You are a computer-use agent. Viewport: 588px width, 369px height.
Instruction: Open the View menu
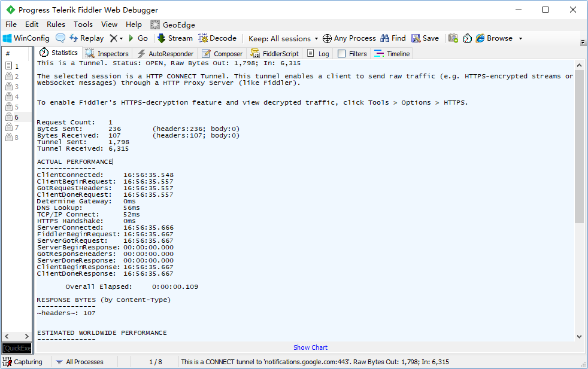109,25
